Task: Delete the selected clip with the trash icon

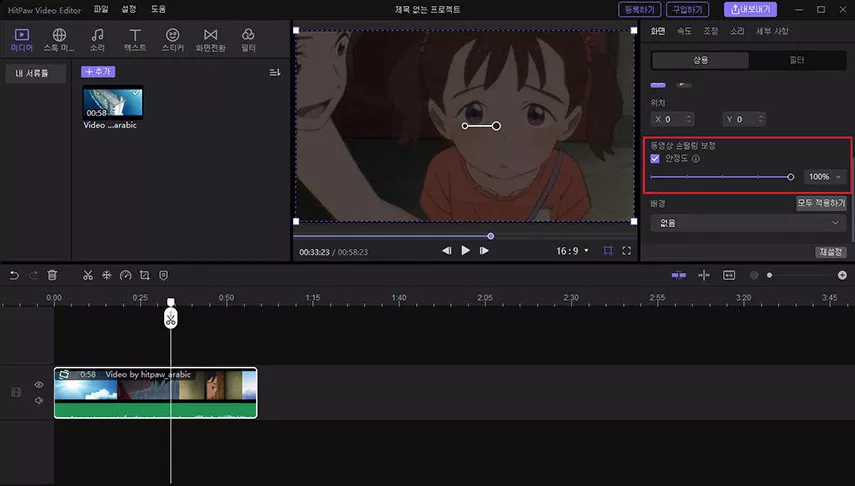Action: click(52, 275)
